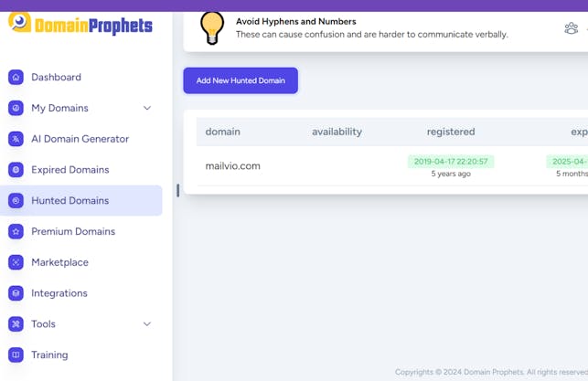588x381 pixels.
Task: Sort by the domain column header
Action: tap(222, 132)
